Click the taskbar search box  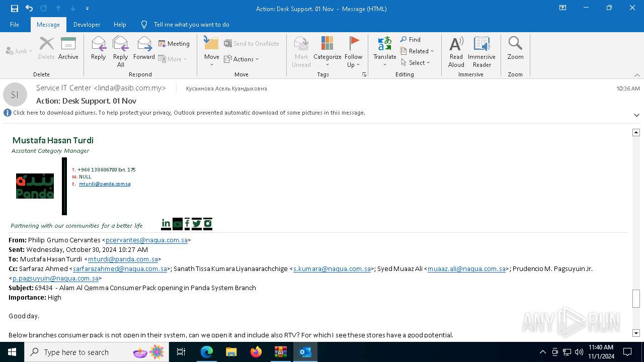(97, 352)
